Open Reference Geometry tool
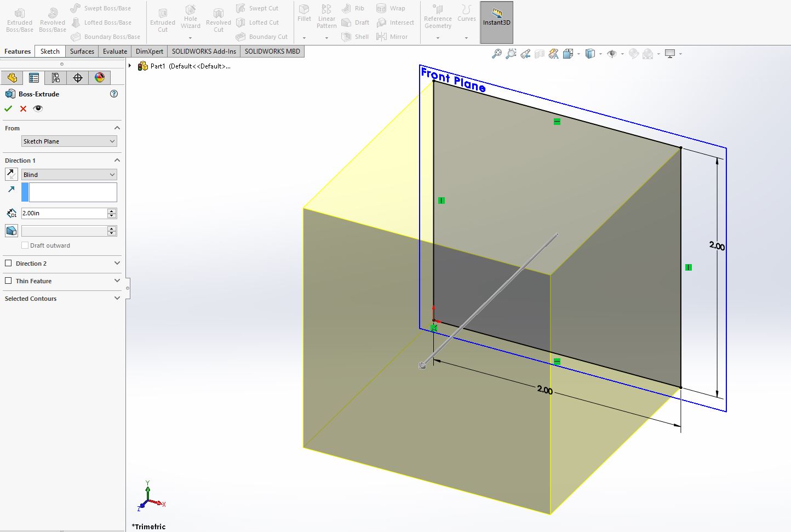 [437, 15]
